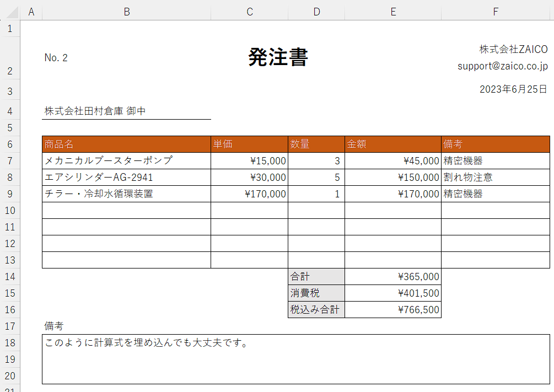Screen dimensions: 554x392
Task: Select the date cell 2023年6月25日
Action: click(x=513, y=89)
